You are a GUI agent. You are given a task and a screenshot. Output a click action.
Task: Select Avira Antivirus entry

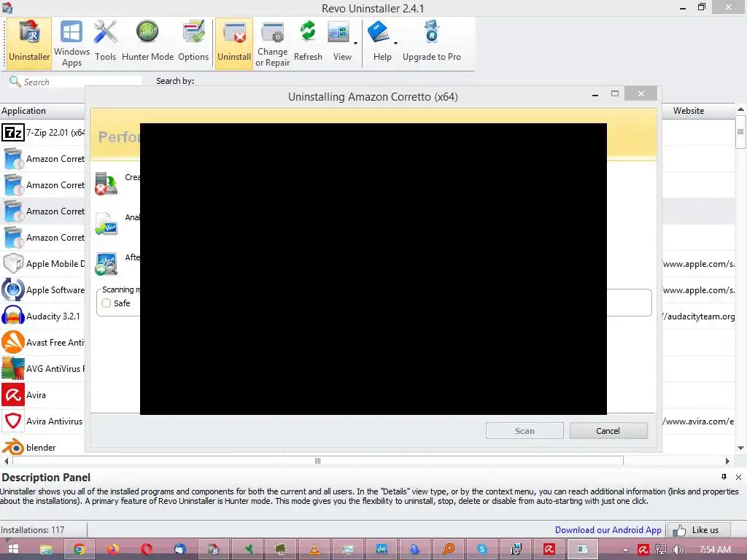43,421
